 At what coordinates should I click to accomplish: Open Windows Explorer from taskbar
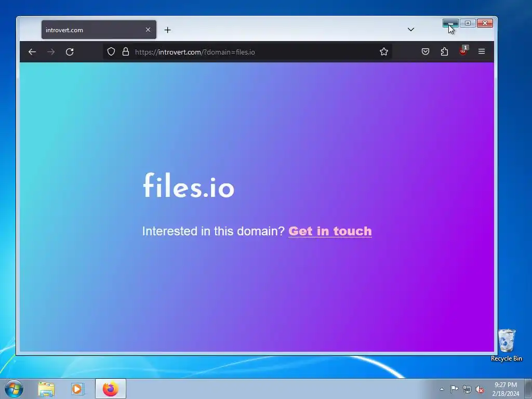click(46, 389)
